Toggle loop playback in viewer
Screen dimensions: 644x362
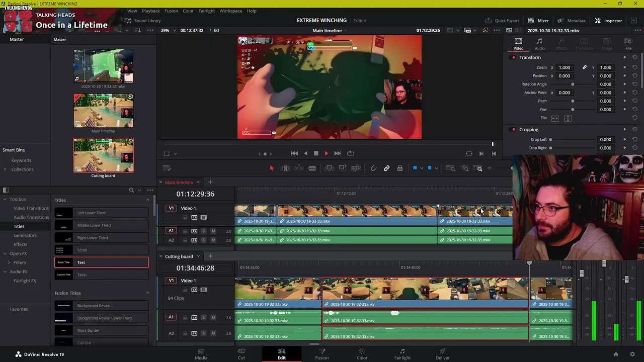tap(351, 153)
